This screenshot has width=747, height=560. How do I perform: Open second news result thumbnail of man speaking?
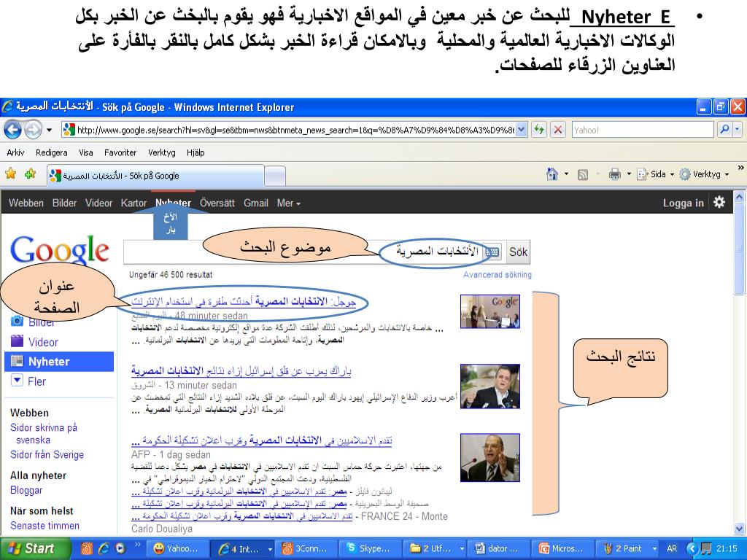coord(489,386)
